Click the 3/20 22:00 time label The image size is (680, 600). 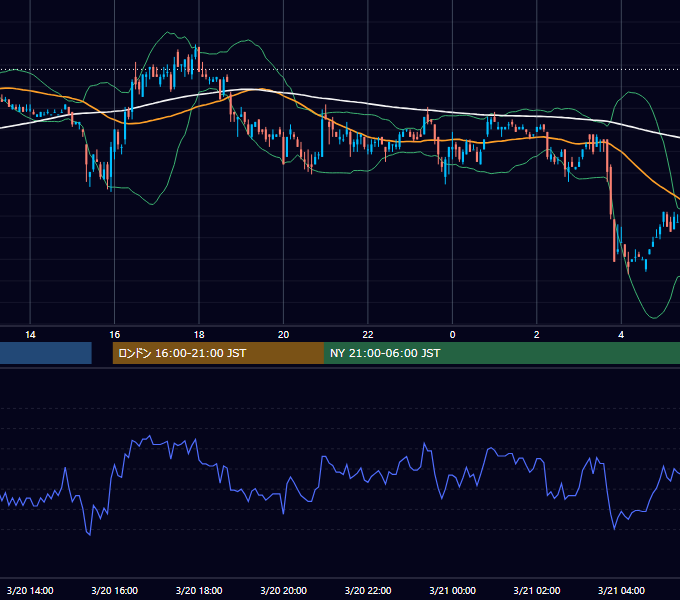368,590
